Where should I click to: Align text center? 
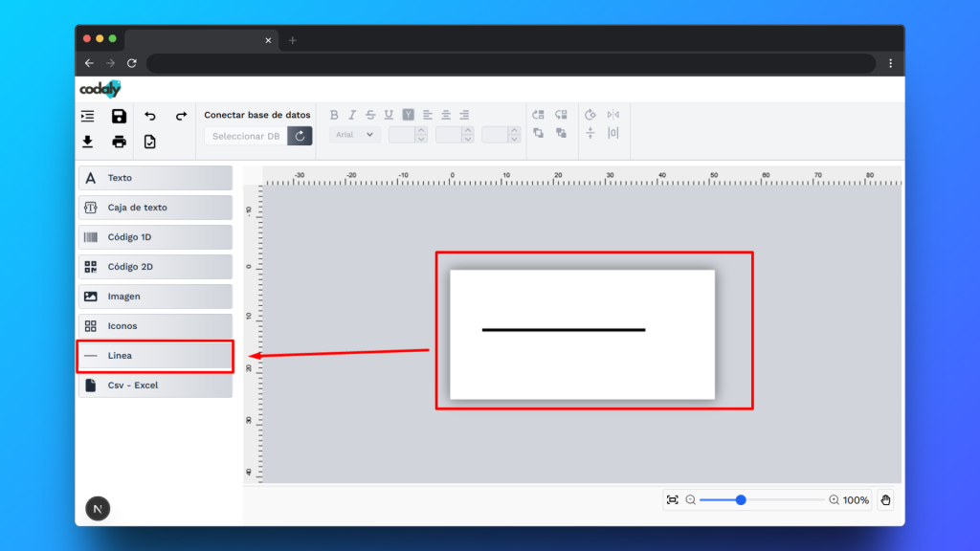(x=446, y=115)
